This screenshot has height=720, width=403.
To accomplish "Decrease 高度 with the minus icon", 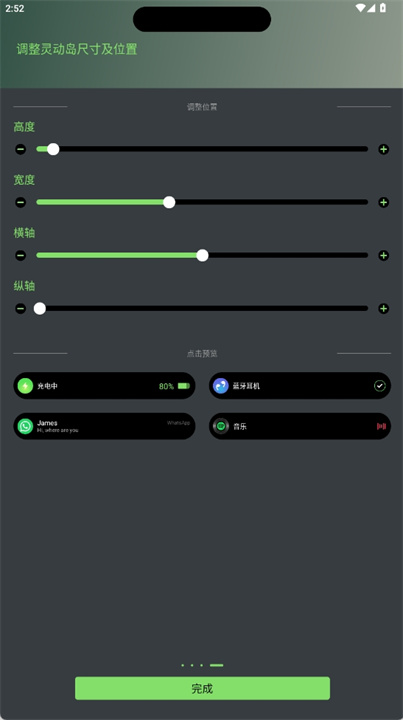I will [21, 149].
